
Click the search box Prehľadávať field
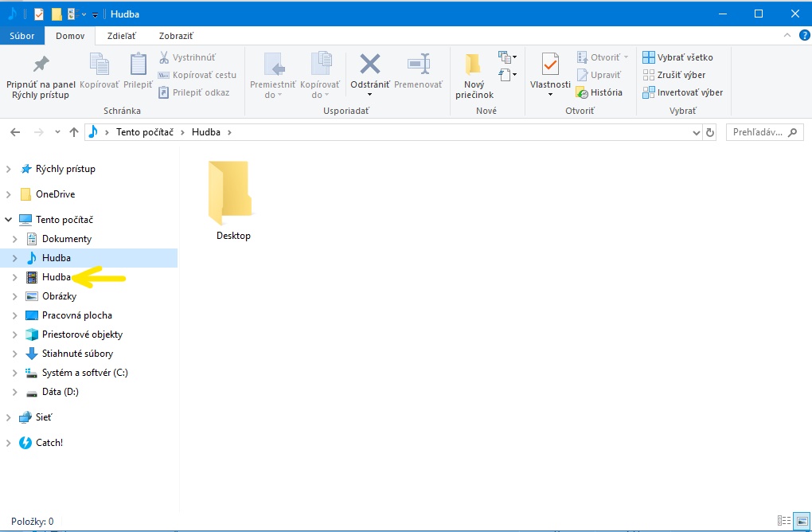(756, 132)
